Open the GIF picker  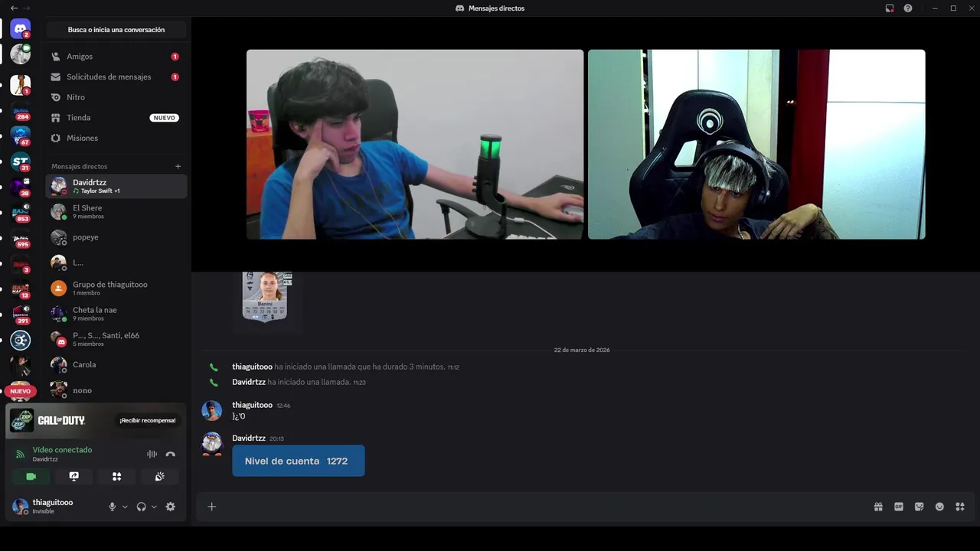click(x=899, y=507)
